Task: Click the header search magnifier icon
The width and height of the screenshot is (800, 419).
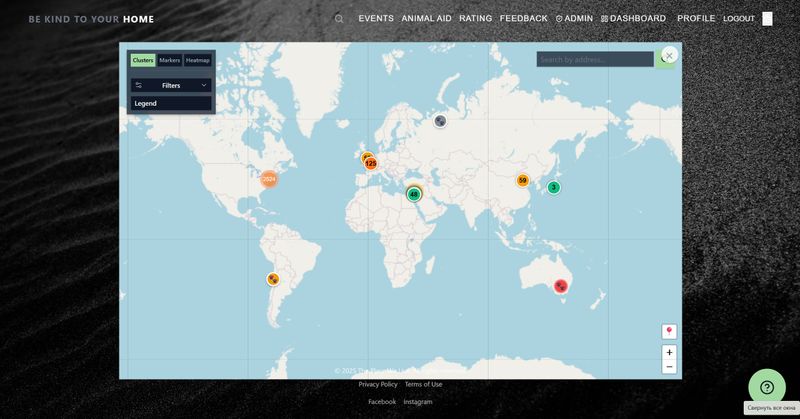Action: coord(339,19)
